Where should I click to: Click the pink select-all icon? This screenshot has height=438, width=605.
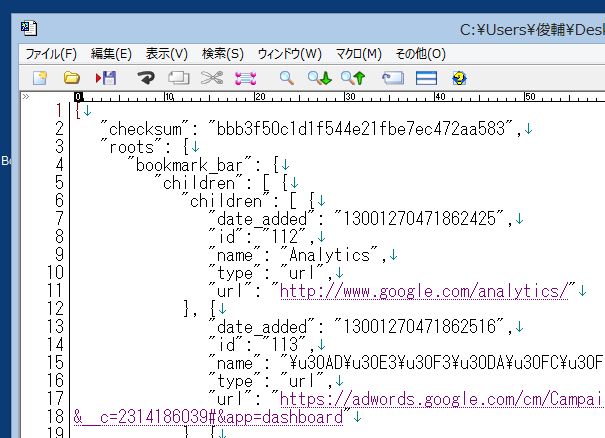(245, 78)
